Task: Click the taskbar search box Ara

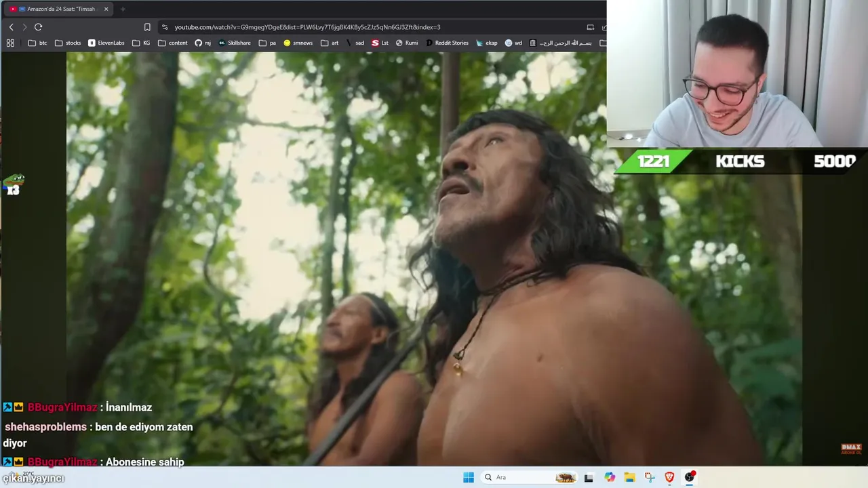Action: click(529, 477)
